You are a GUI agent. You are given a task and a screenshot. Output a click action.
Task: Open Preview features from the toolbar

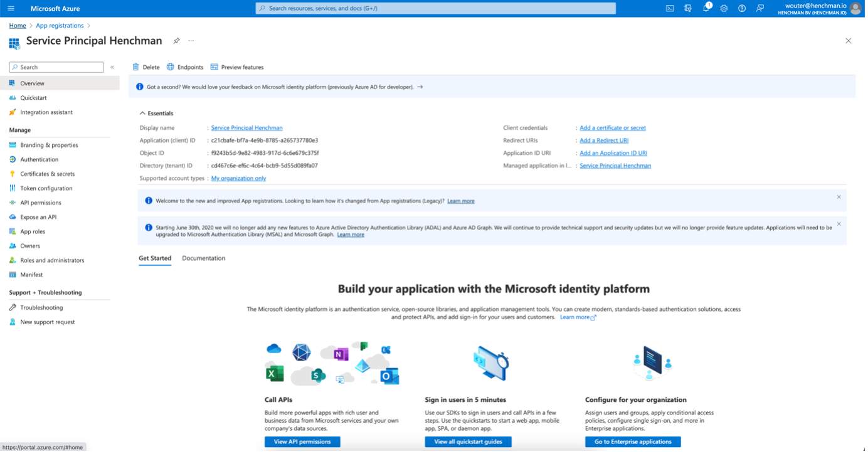click(238, 68)
